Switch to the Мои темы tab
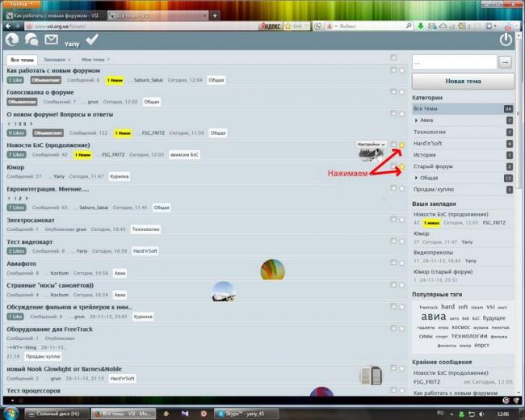This screenshot has height=420, width=525. coord(94,60)
